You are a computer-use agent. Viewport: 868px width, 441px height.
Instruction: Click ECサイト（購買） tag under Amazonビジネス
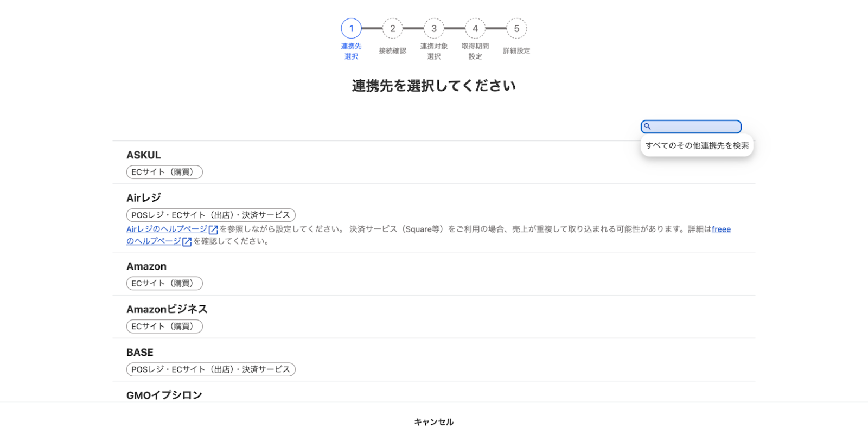coord(164,326)
